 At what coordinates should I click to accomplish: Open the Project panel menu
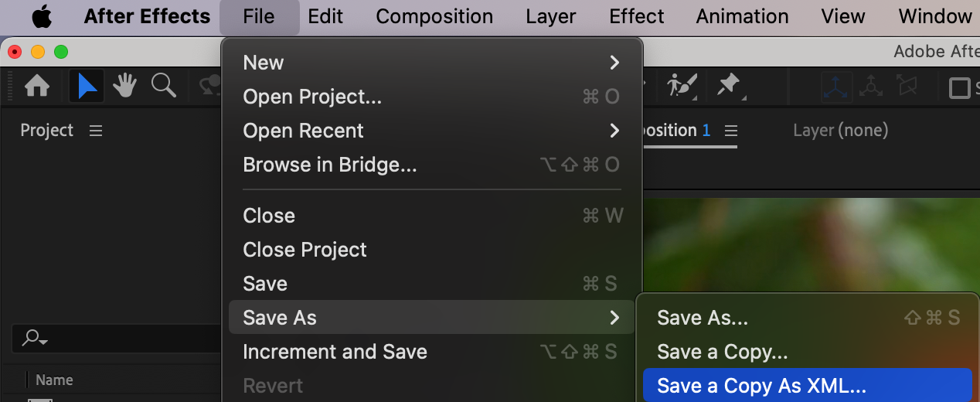(96, 131)
